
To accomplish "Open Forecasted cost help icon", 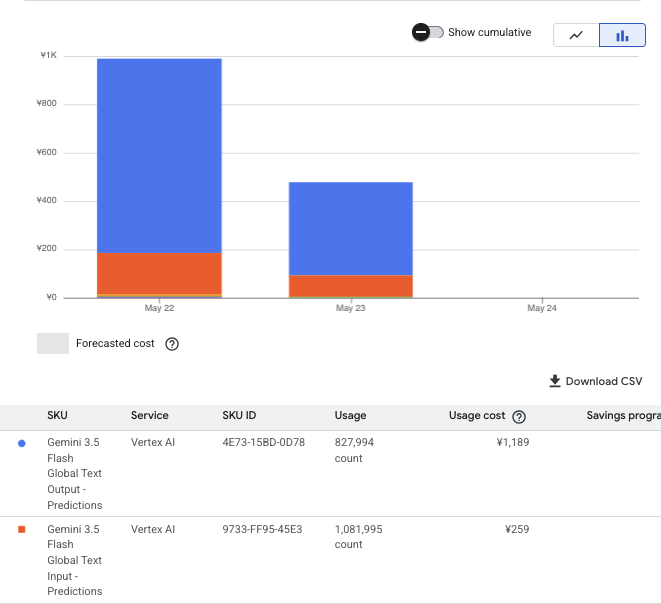I will (x=172, y=344).
